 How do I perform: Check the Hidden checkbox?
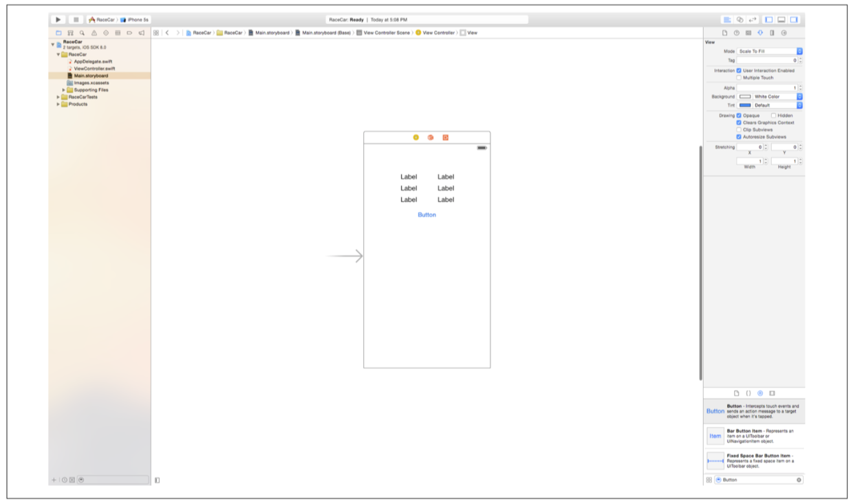coord(773,116)
